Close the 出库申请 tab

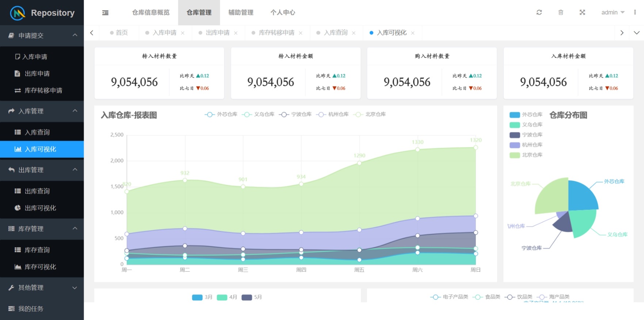(236, 33)
